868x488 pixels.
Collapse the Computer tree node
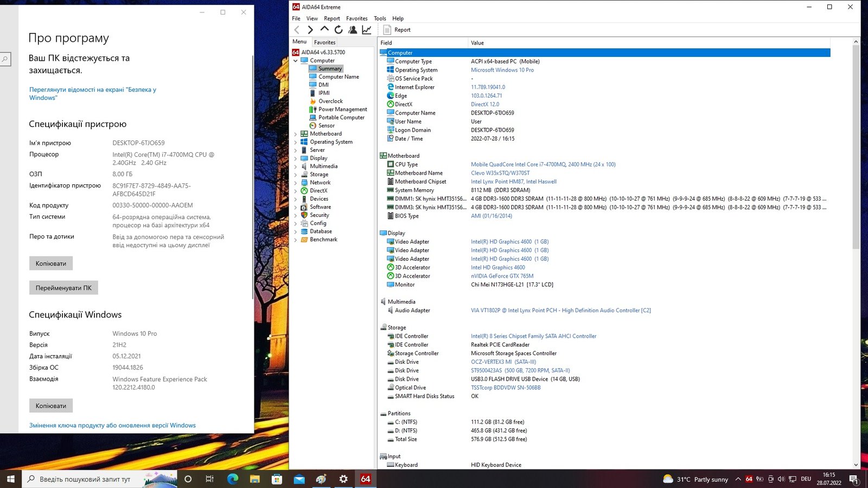pyautogui.click(x=296, y=61)
